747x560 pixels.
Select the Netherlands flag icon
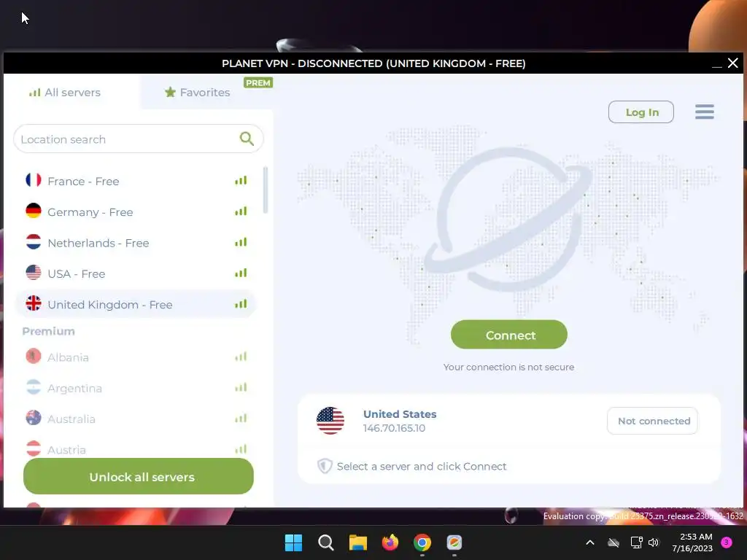pyautogui.click(x=34, y=242)
